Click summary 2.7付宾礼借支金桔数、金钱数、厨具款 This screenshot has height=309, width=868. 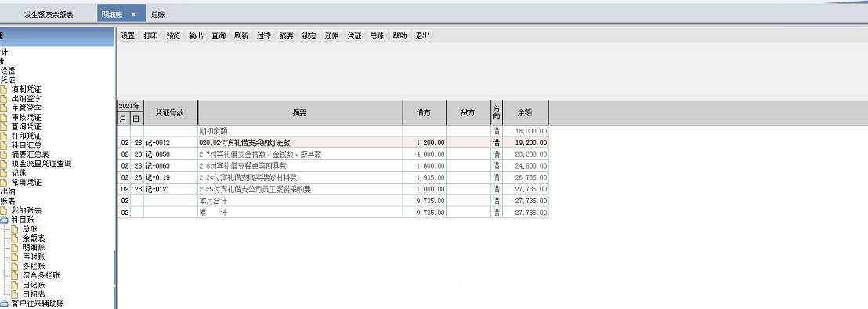tap(260, 154)
